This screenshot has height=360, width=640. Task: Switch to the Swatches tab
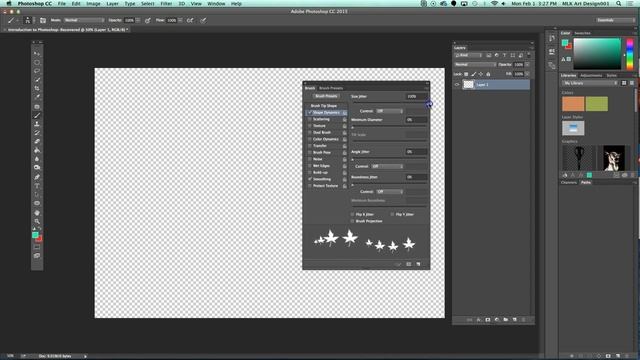tap(582, 33)
